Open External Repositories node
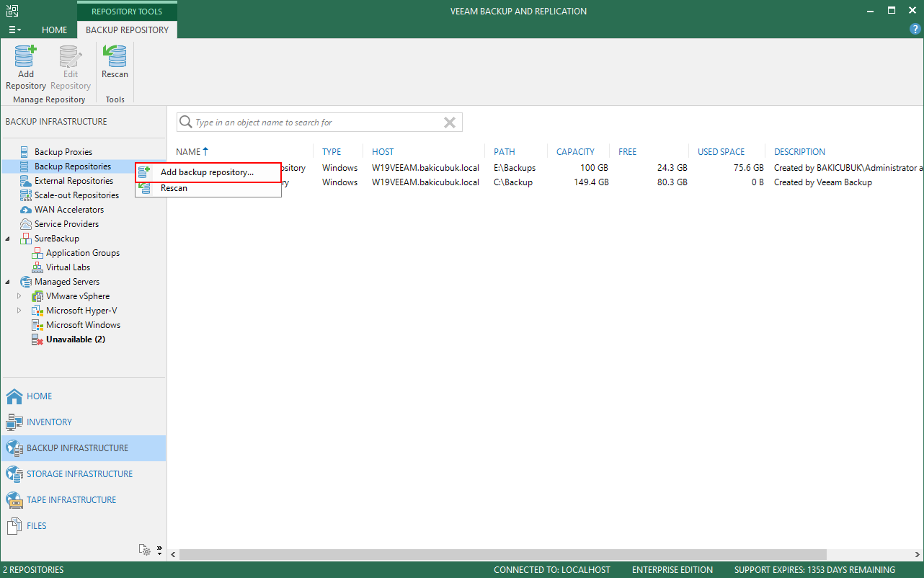This screenshot has height=578, width=924. click(x=74, y=181)
